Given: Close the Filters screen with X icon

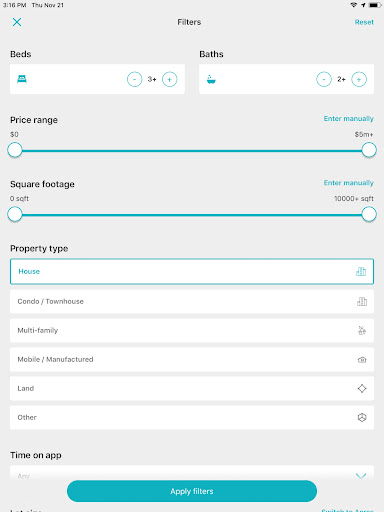Looking at the screenshot, I should click(17, 22).
